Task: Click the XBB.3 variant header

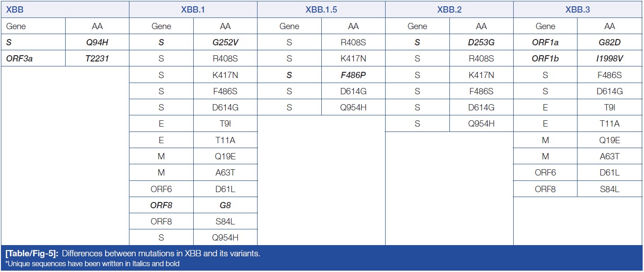Action: 577,9
